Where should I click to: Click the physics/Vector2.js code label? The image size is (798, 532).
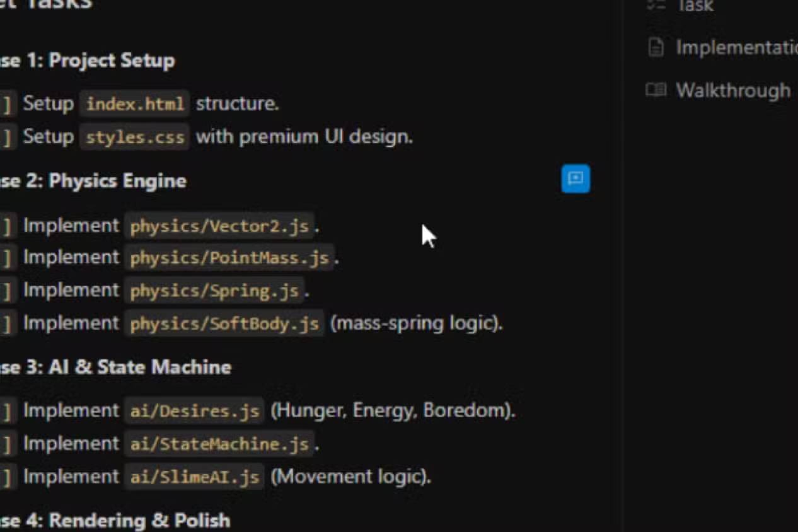click(219, 226)
